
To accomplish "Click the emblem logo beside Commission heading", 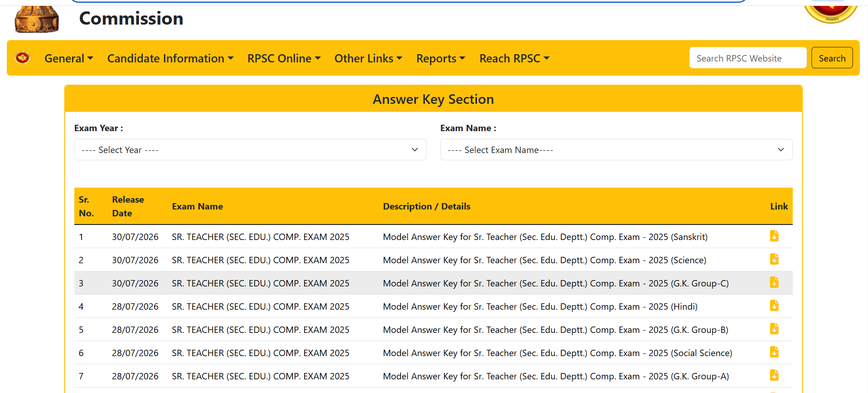I will point(37,19).
